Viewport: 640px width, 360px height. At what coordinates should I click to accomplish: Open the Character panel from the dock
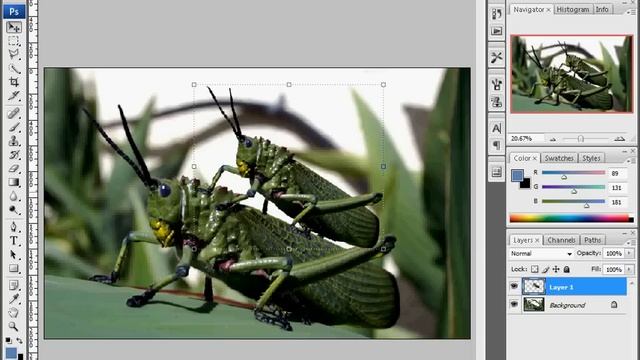[x=496, y=128]
